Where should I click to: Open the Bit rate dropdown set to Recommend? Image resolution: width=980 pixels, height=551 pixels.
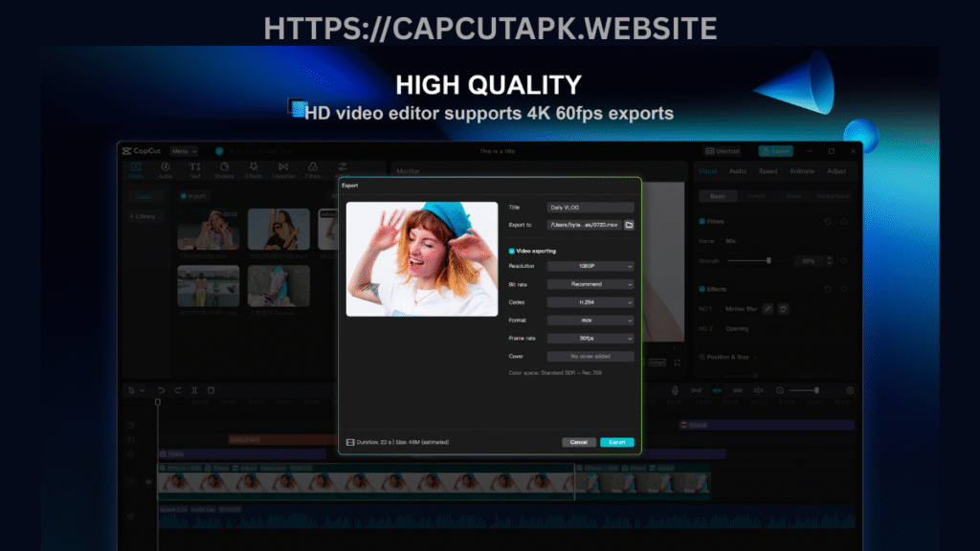[x=590, y=284]
